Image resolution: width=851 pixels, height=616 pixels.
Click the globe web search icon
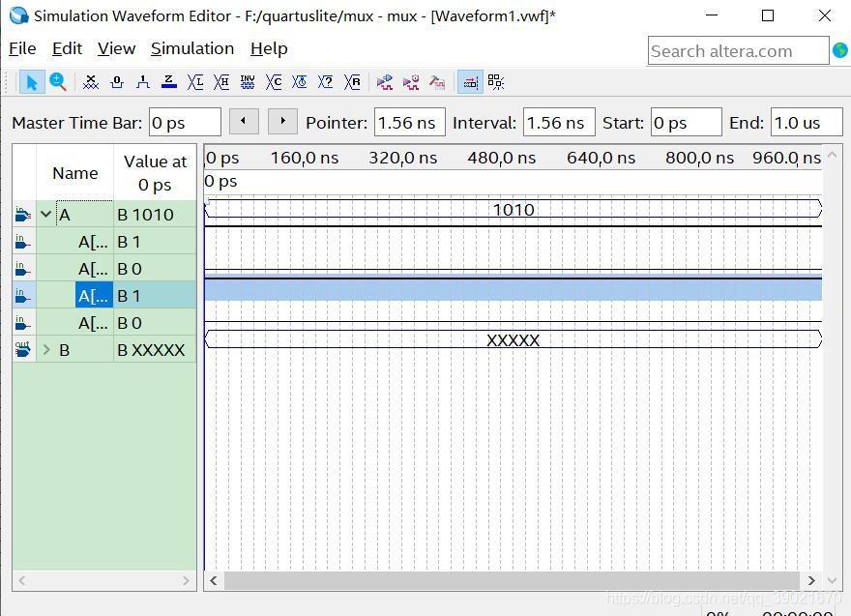[x=840, y=50]
